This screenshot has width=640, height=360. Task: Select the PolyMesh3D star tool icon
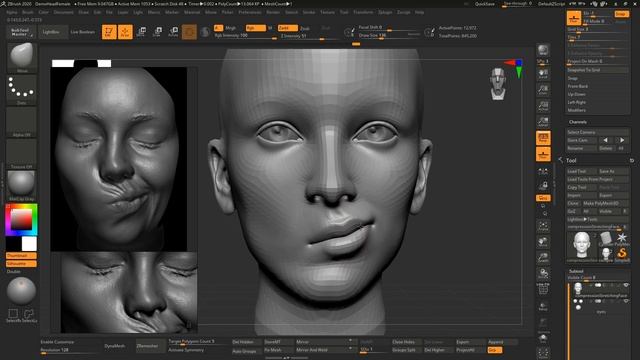(622, 238)
